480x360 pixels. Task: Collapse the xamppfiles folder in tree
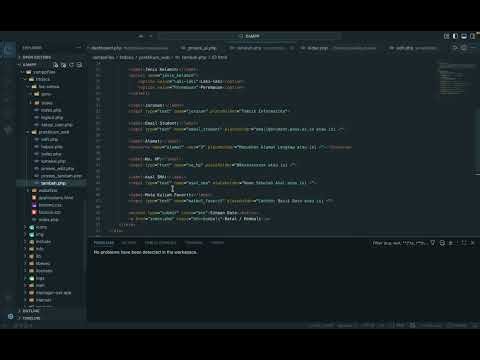tap(52, 72)
